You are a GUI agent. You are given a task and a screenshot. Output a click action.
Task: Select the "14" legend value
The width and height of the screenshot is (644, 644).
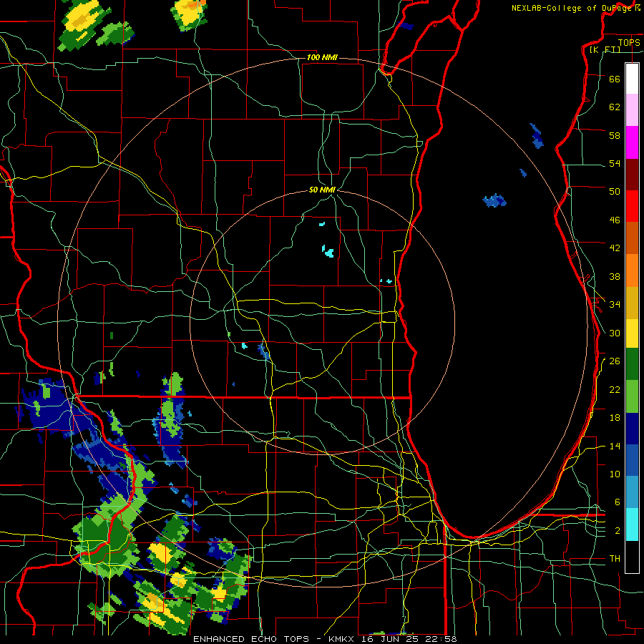pyautogui.click(x=615, y=446)
